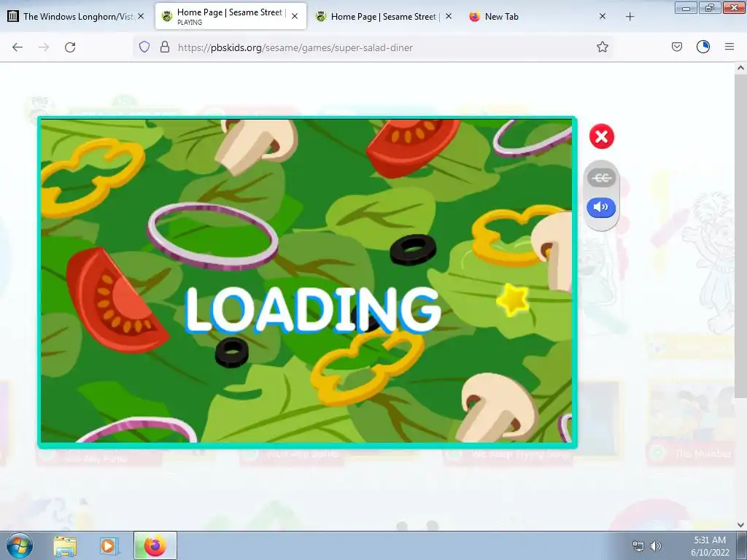Image resolution: width=747 pixels, height=560 pixels.
Task: Open Windows Explorer from the taskbar
Action: [65, 546]
